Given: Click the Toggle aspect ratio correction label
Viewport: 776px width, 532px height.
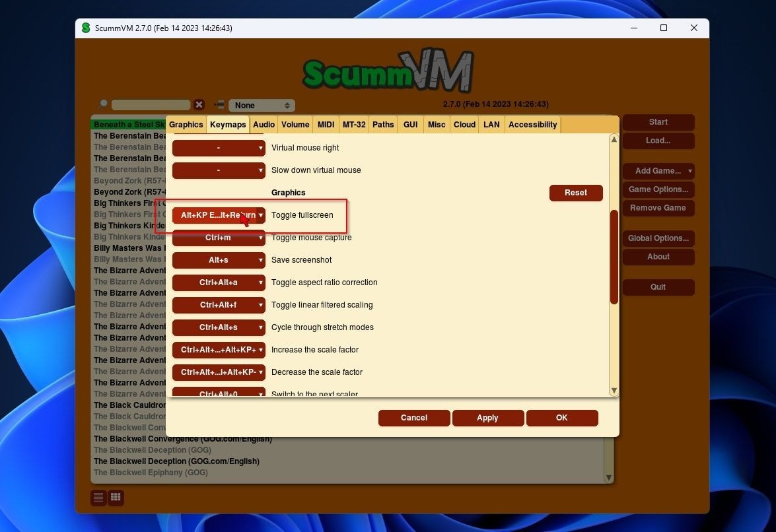Looking at the screenshot, I should pos(324,283).
